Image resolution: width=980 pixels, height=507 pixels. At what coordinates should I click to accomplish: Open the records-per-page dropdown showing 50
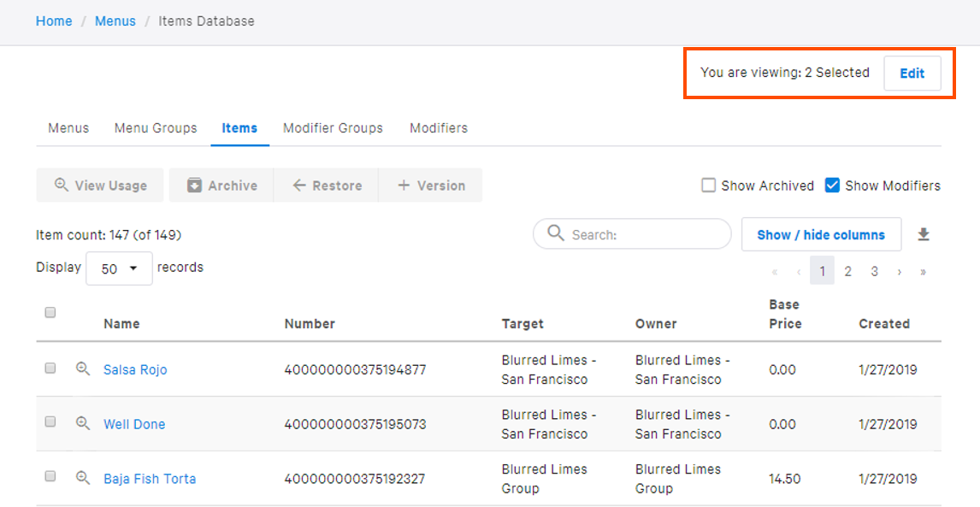118,268
